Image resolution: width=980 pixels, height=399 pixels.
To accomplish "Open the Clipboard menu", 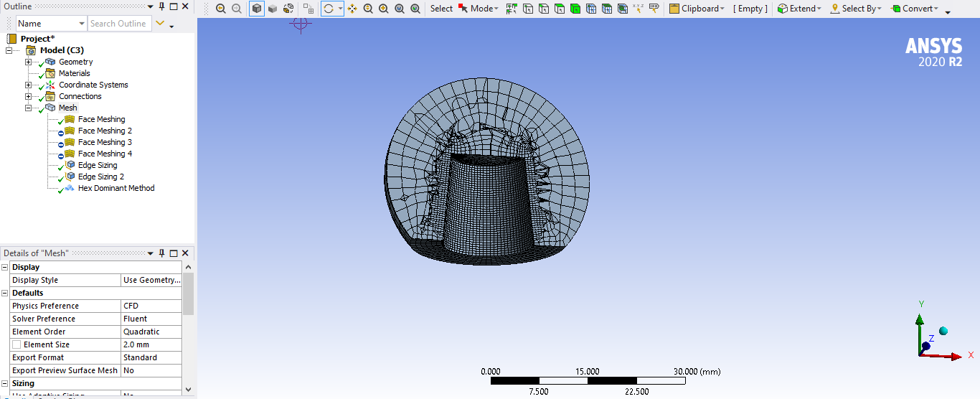I will coord(697,9).
